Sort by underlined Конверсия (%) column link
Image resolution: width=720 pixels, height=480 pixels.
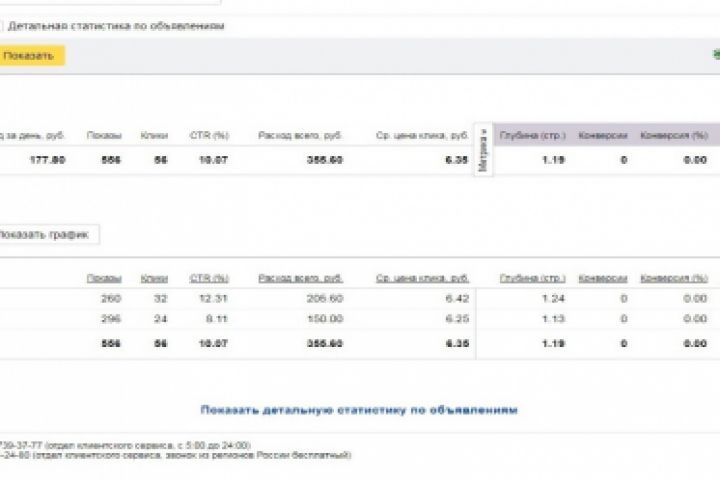click(674, 278)
